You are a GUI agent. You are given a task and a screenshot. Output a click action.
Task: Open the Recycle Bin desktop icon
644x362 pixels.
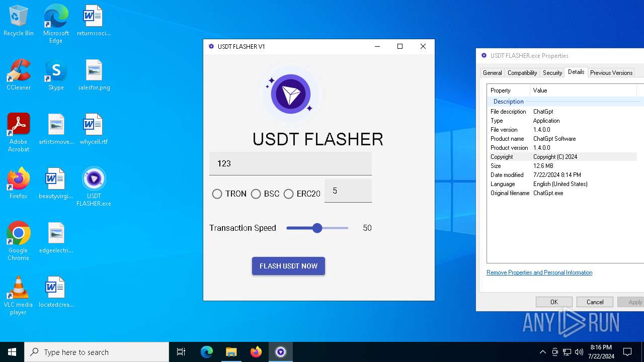19,21
